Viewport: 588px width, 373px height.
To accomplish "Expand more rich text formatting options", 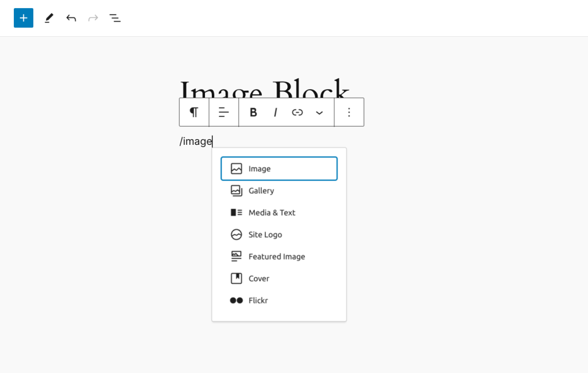I will pos(319,112).
